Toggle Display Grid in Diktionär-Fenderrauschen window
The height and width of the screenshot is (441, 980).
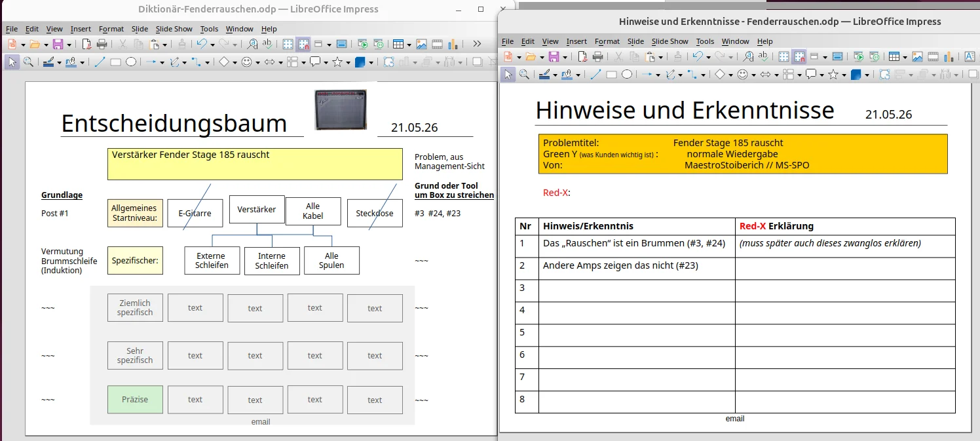(x=288, y=45)
